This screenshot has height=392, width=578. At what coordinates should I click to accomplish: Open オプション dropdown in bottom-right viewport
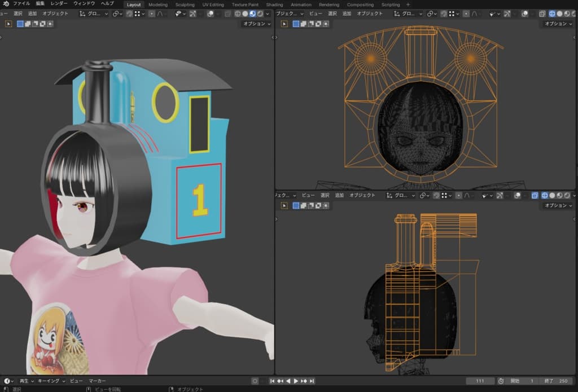tap(558, 205)
